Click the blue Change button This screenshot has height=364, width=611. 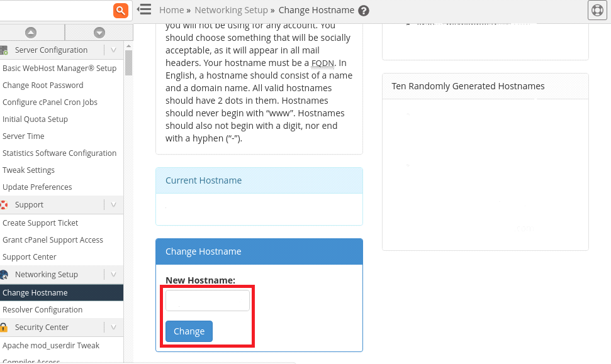tap(189, 331)
